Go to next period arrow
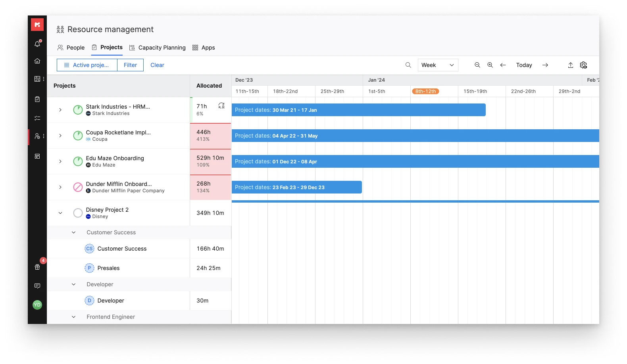The image size is (627, 364). [545, 65]
